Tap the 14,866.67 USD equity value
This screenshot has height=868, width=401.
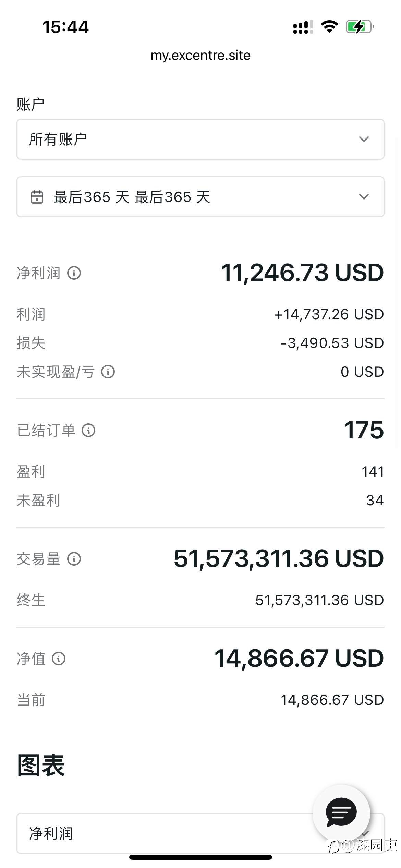pyautogui.click(x=299, y=659)
